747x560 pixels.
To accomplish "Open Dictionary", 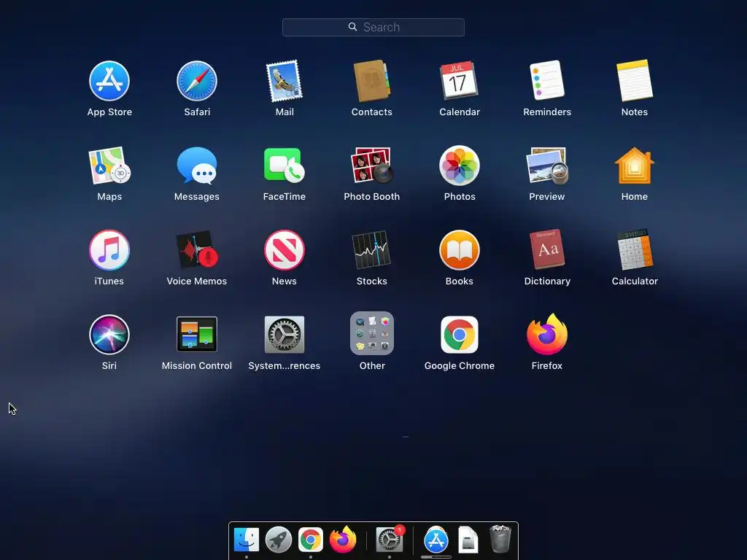I will (547, 249).
